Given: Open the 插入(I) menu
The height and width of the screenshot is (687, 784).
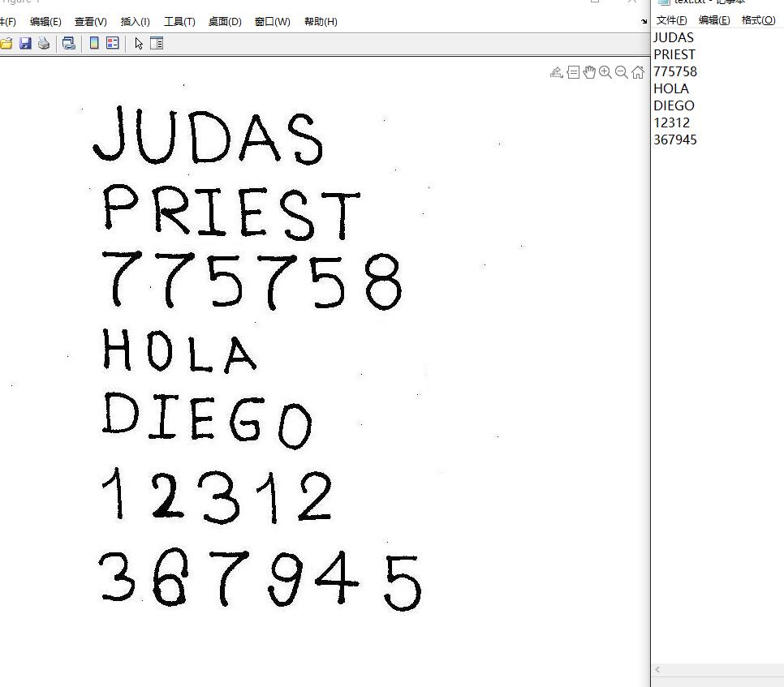Looking at the screenshot, I should tap(135, 22).
